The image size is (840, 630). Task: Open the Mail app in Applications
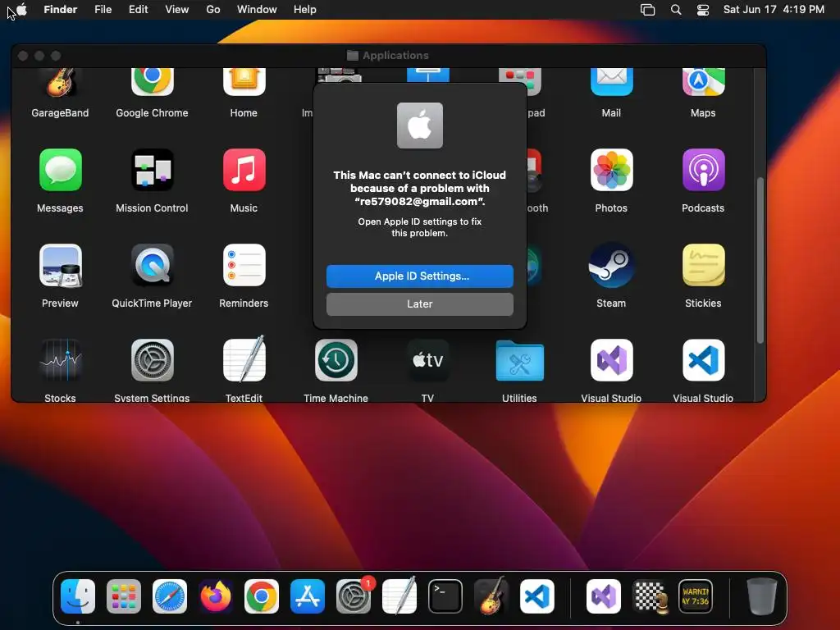point(611,82)
